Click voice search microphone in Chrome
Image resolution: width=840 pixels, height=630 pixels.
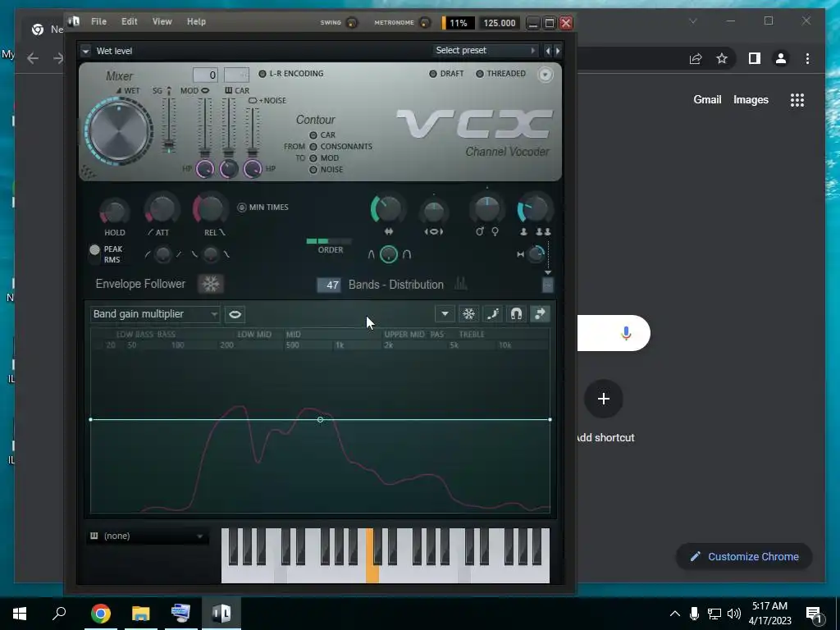[626, 333]
